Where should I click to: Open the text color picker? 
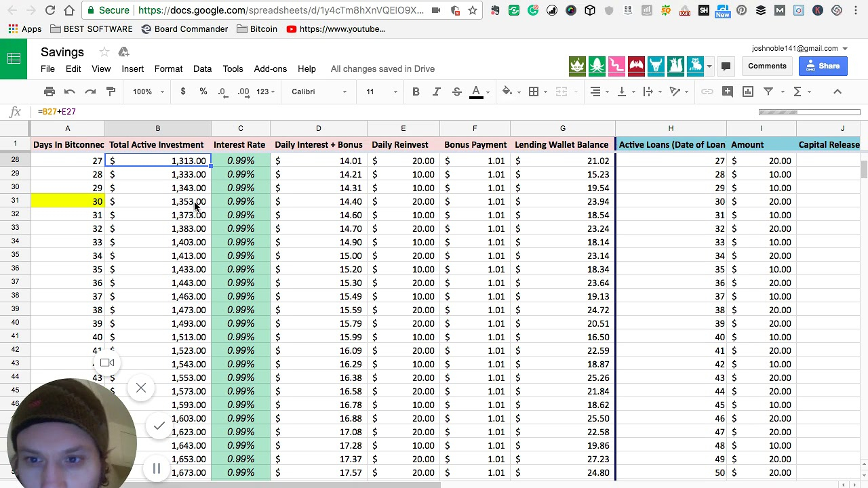point(476,91)
